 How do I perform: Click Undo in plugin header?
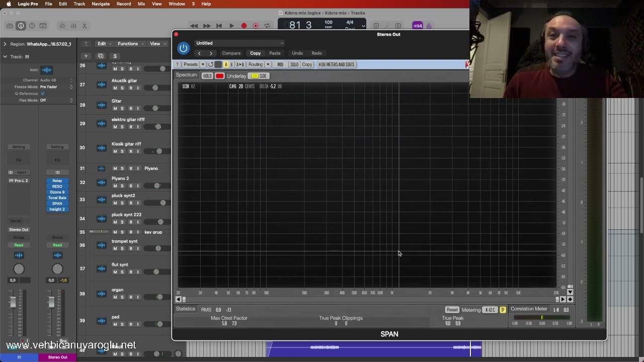click(297, 53)
